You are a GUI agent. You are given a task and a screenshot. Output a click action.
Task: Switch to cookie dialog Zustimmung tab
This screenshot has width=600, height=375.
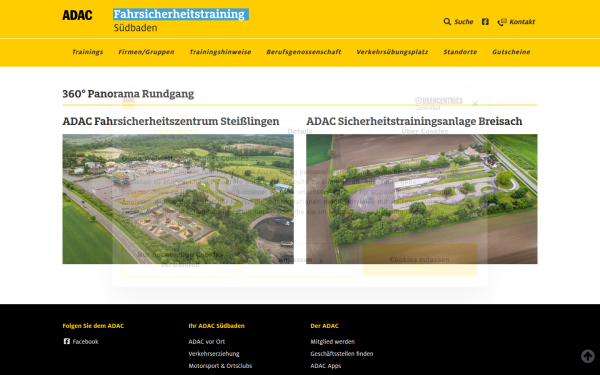coord(175,131)
